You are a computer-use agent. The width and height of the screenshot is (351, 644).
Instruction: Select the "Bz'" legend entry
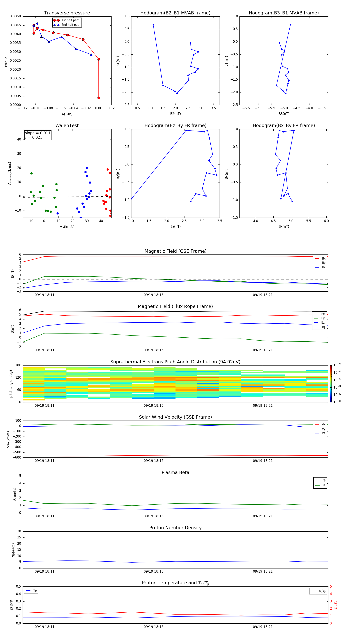[x=320, y=323]
